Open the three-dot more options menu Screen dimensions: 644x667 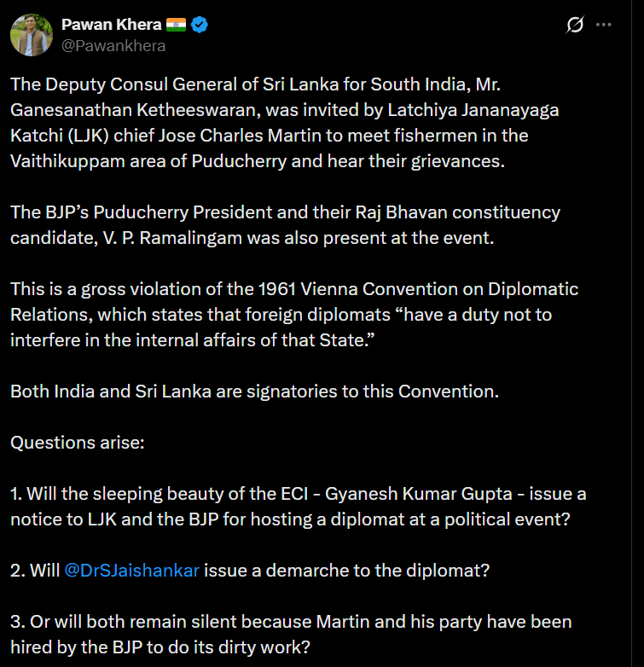tap(604, 25)
